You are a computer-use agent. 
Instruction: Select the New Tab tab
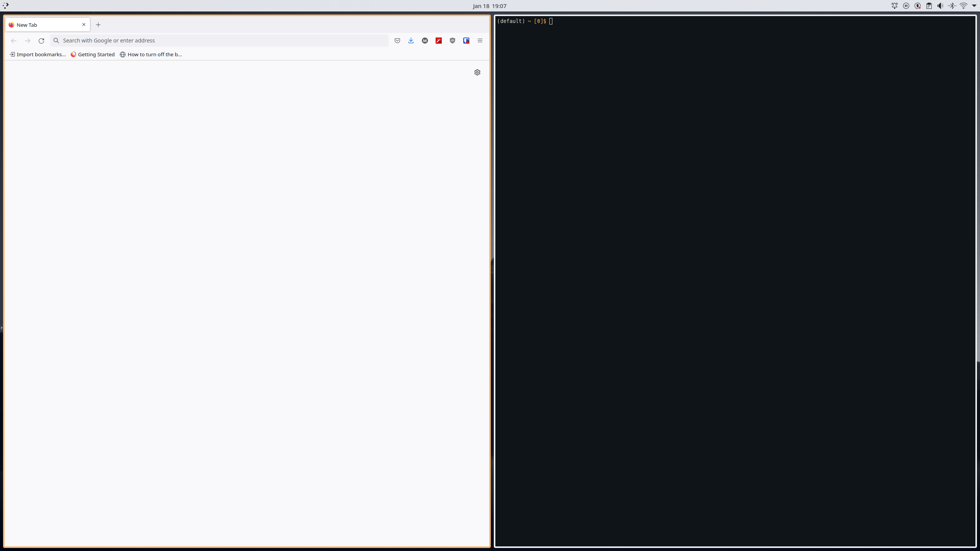click(42, 25)
